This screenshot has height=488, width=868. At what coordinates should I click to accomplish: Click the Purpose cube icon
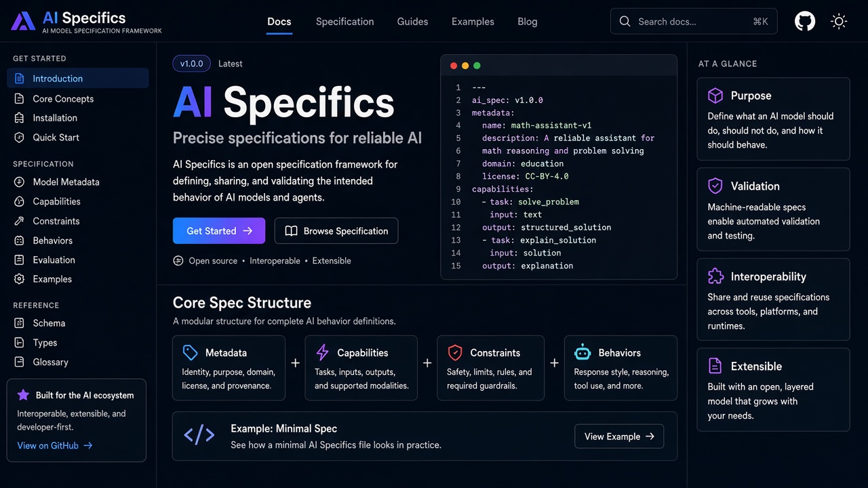[715, 96]
